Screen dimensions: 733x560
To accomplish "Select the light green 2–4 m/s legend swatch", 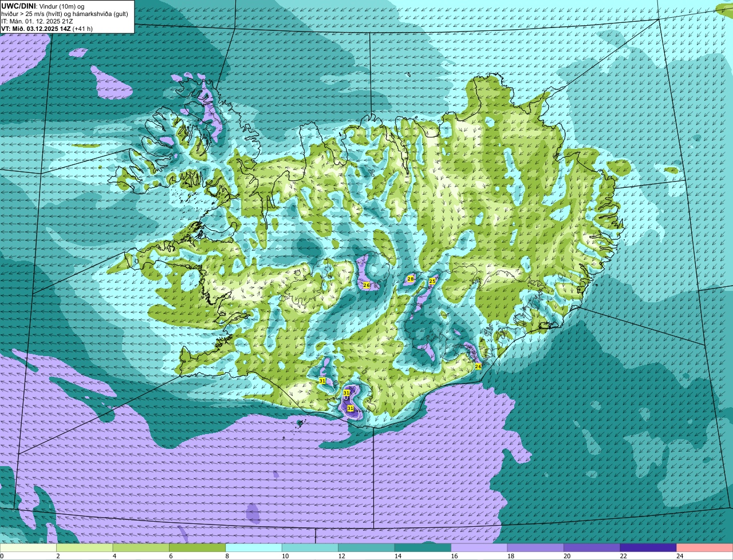I will point(85,547).
